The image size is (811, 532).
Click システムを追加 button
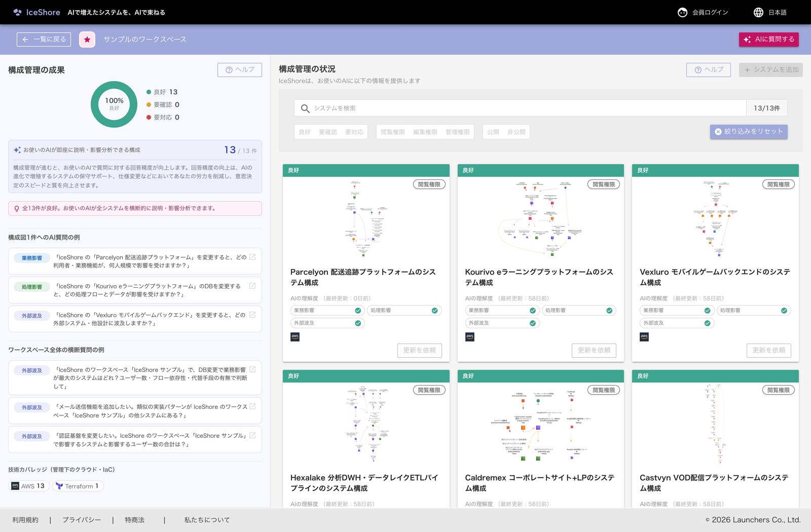771,70
